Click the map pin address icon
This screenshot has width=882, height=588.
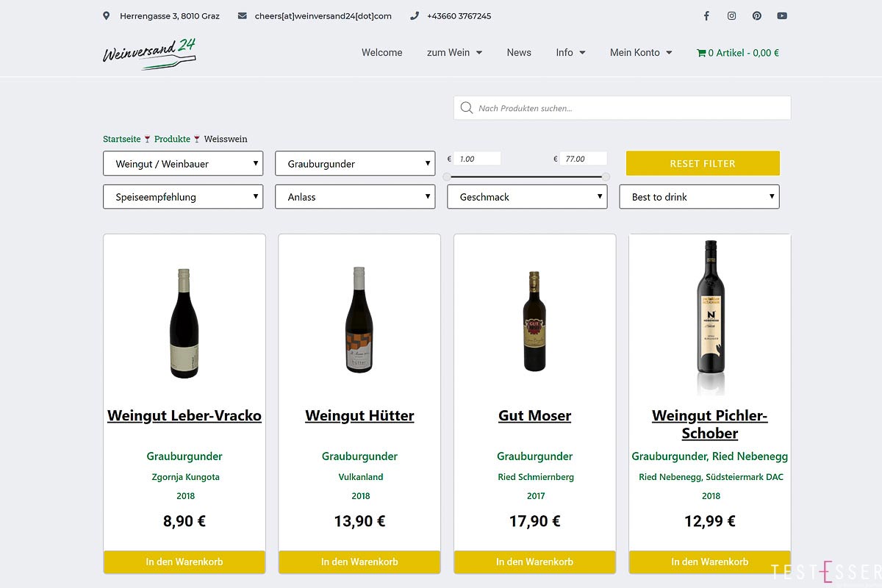pos(107,15)
